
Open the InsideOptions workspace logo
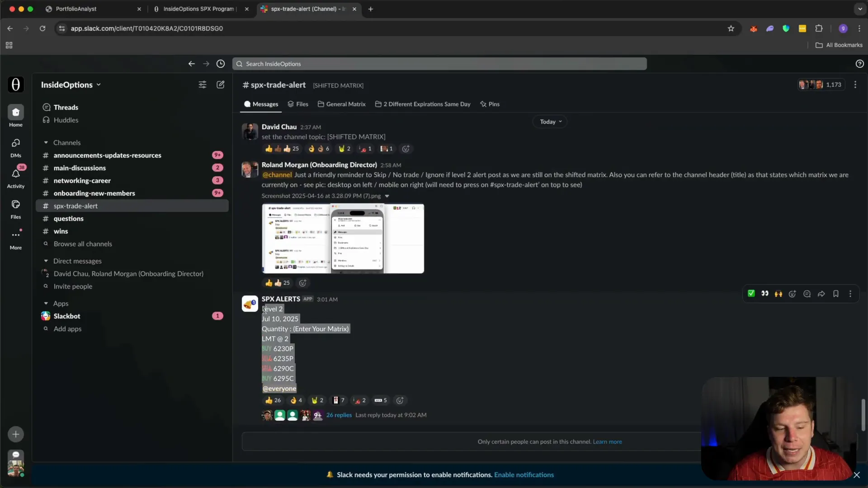(x=16, y=84)
